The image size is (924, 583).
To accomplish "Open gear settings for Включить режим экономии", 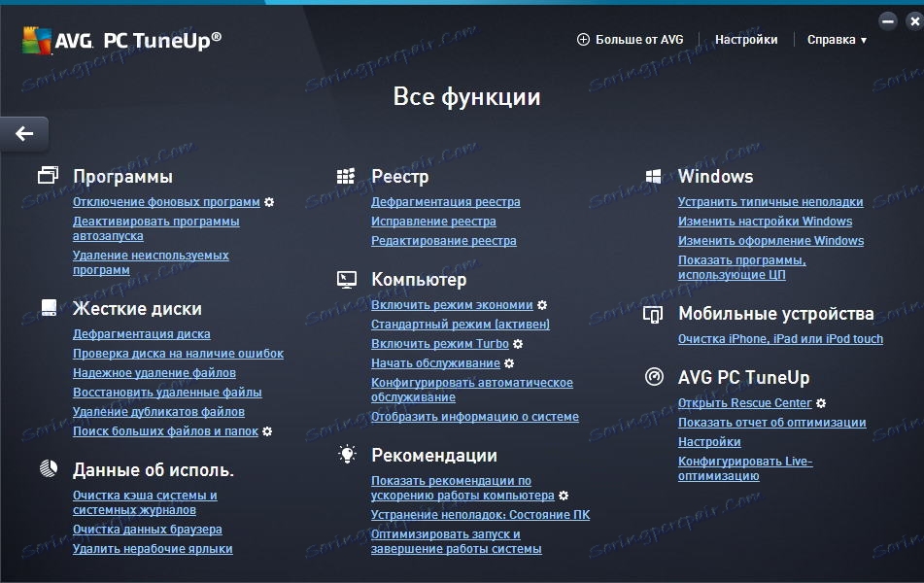I will 542,305.
